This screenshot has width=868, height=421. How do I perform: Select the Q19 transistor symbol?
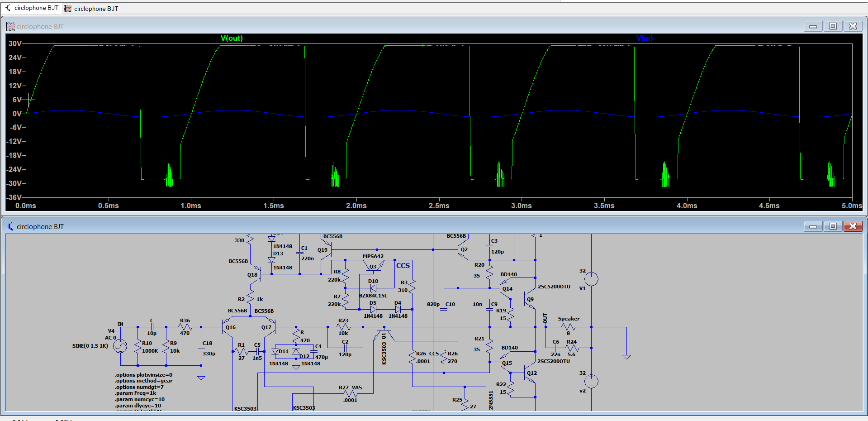pyautogui.click(x=327, y=250)
